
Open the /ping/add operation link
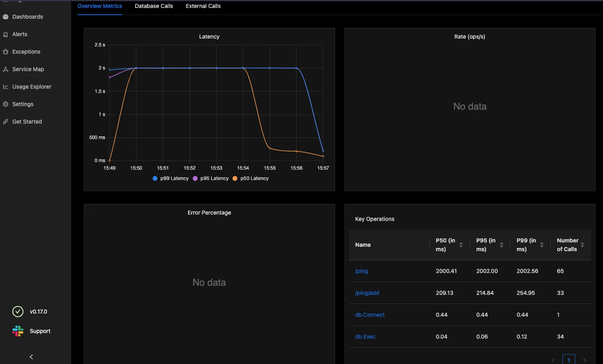coord(367,293)
